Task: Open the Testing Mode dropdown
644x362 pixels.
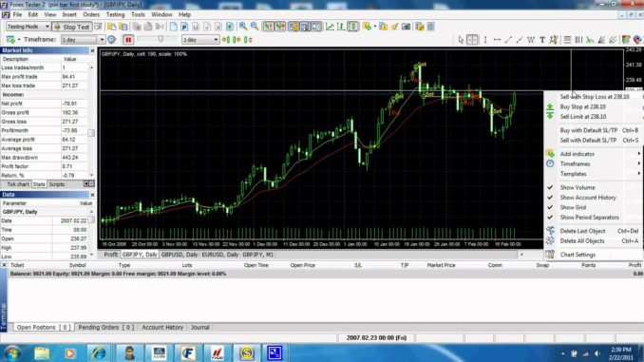Action: coord(28,27)
